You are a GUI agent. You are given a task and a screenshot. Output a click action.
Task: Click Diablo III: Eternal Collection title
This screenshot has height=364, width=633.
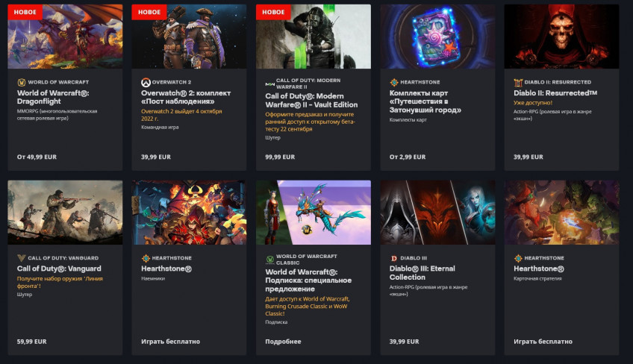pyautogui.click(x=422, y=273)
